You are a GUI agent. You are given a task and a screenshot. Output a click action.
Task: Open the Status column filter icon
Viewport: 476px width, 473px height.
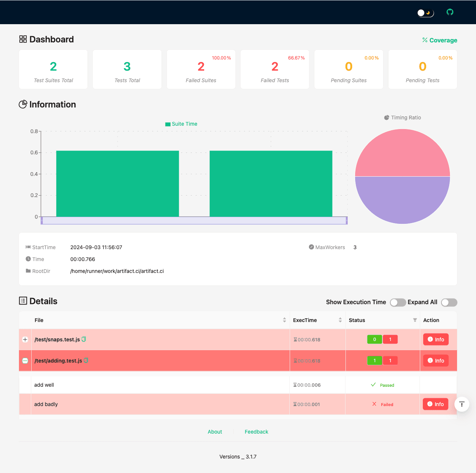[x=415, y=320]
